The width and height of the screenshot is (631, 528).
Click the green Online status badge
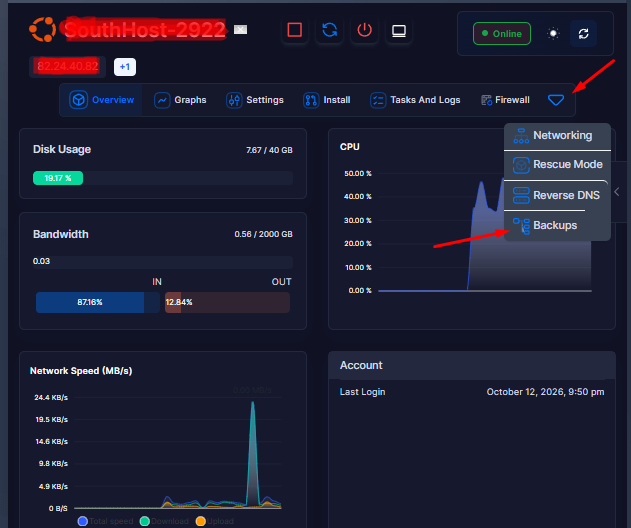click(502, 33)
